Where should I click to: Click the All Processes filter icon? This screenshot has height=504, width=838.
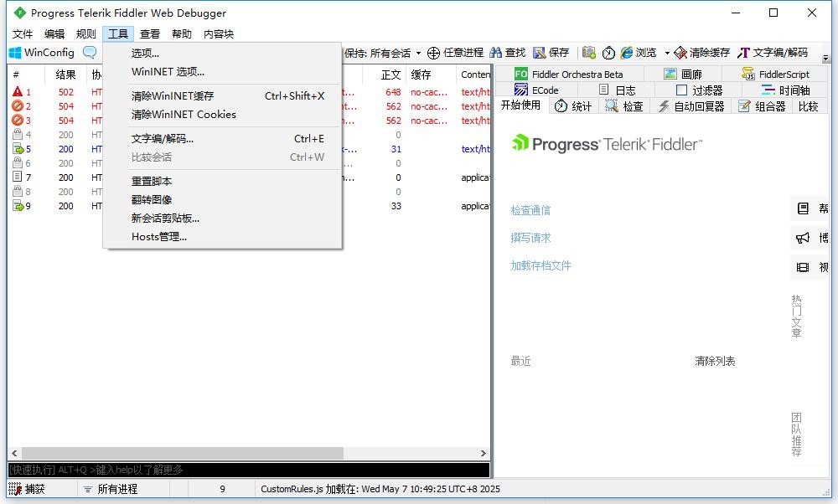[x=88, y=489]
